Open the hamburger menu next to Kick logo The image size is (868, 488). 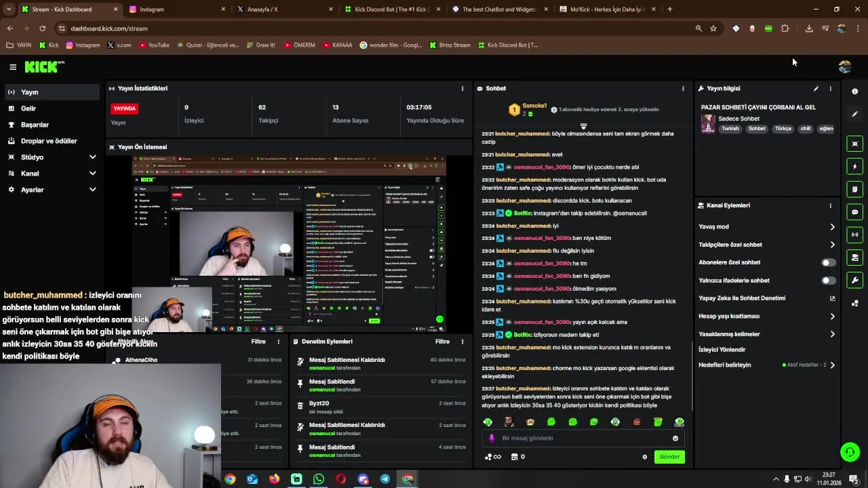(x=12, y=66)
